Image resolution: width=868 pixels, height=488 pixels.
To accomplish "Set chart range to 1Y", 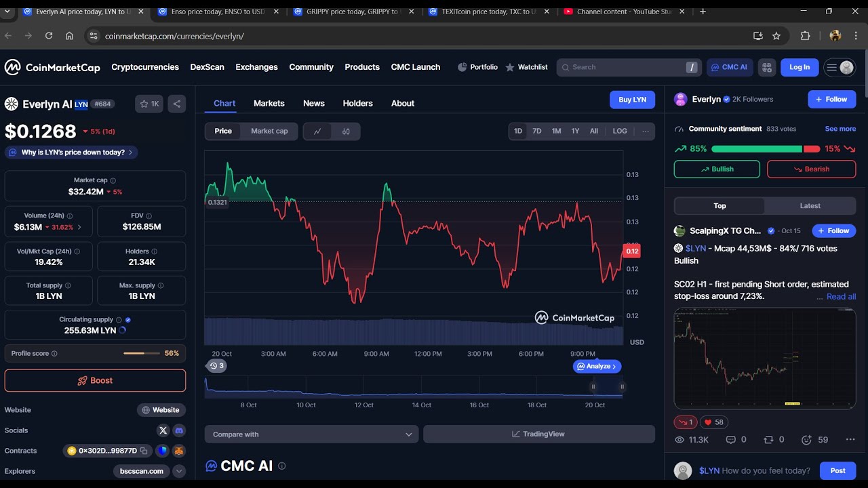I will [x=575, y=131].
